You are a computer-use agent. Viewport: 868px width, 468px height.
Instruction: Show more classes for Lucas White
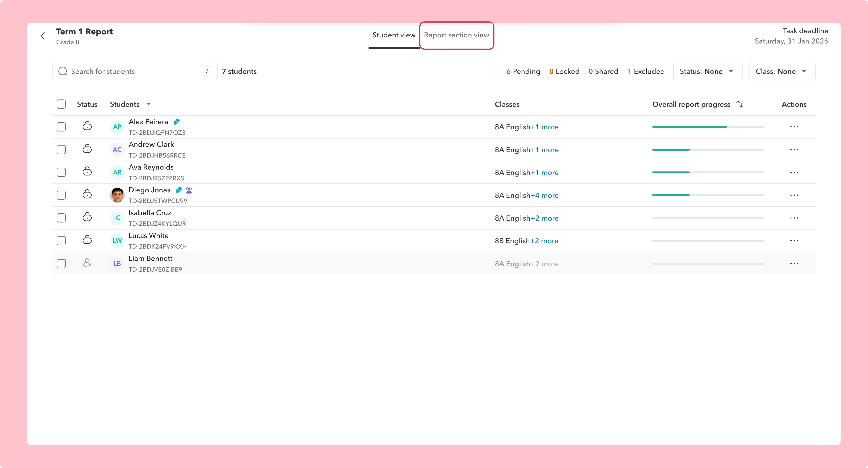coord(544,241)
